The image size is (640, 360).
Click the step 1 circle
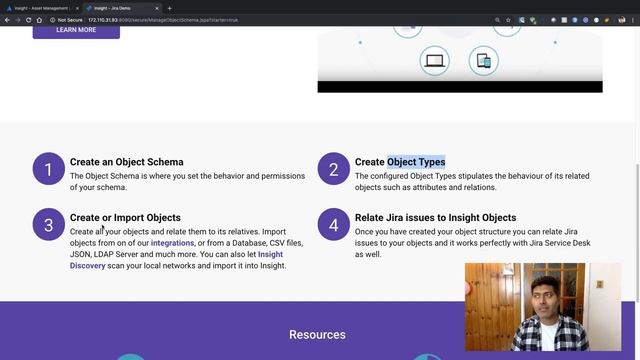[x=49, y=169]
